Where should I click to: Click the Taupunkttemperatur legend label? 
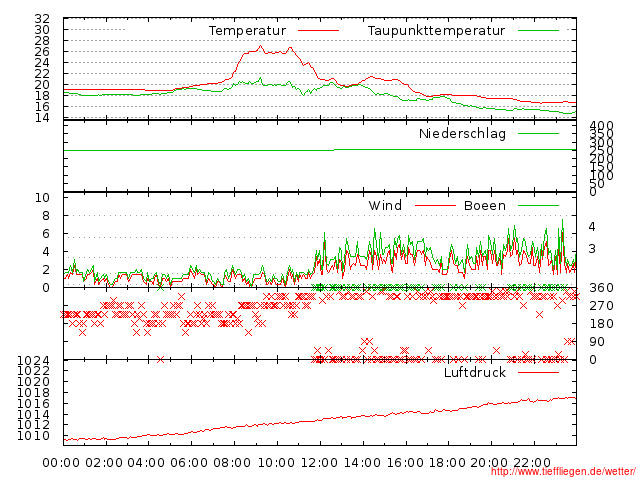click(x=436, y=31)
